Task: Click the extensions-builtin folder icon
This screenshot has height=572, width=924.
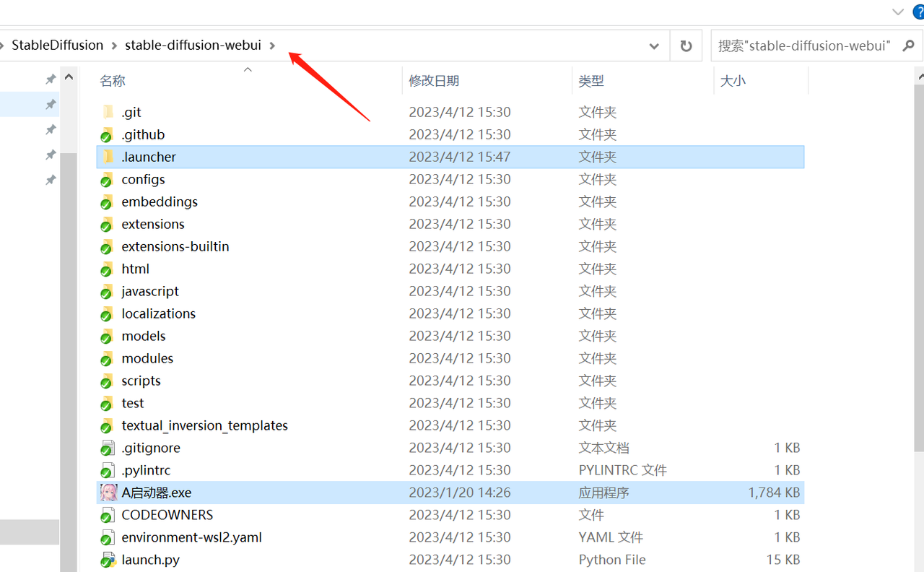Action: (x=108, y=246)
